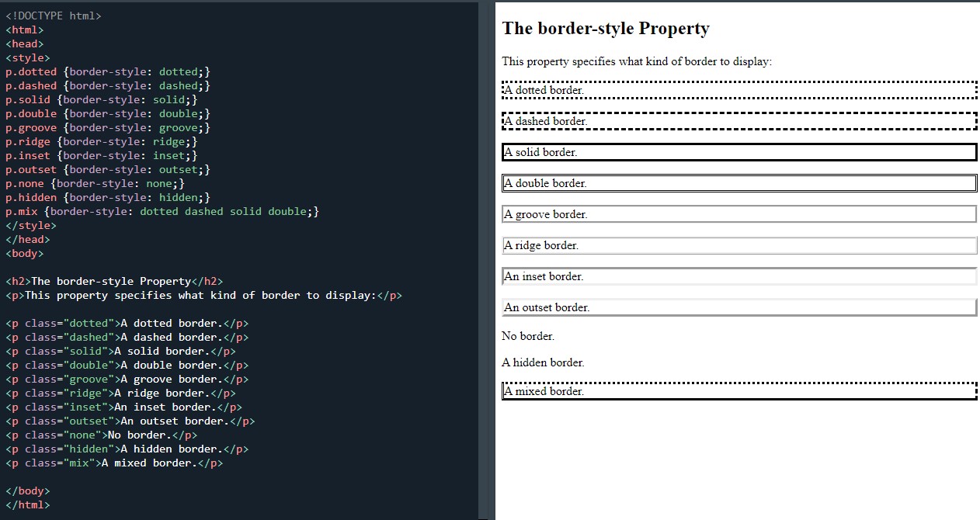Click code line with class="solid"
The image size is (980, 520).
coord(121,351)
